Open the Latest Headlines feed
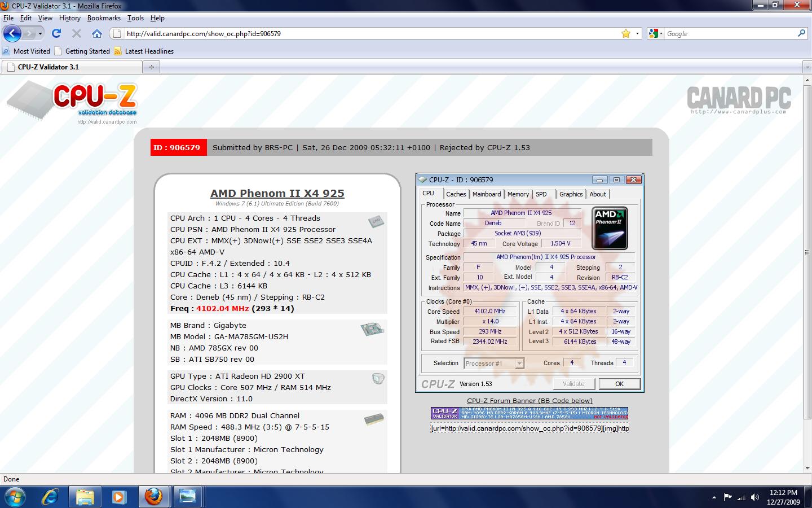The width and height of the screenshot is (812, 508). 144,51
